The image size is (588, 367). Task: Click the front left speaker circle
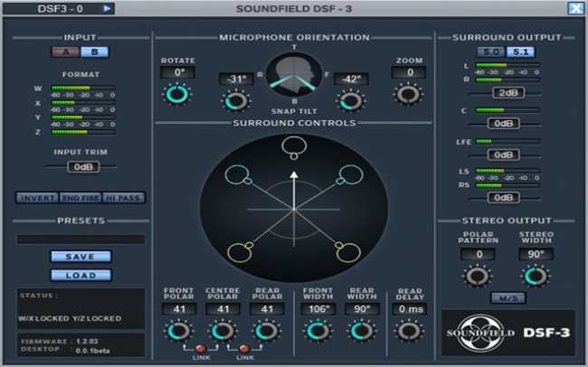(237, 175)
